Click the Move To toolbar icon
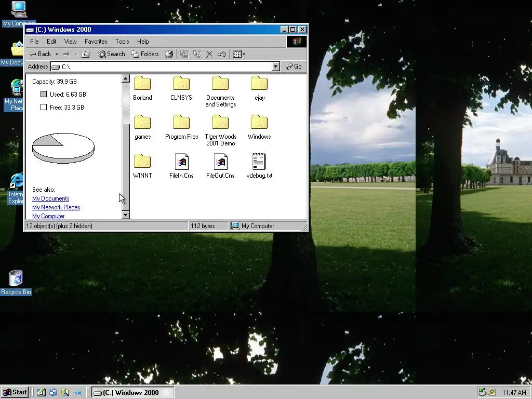The image size is (532, 399). click(184, 54)
